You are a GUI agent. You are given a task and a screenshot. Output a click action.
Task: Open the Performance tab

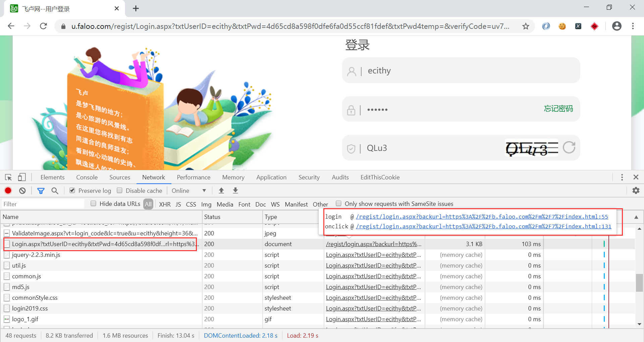coord(194,177)
